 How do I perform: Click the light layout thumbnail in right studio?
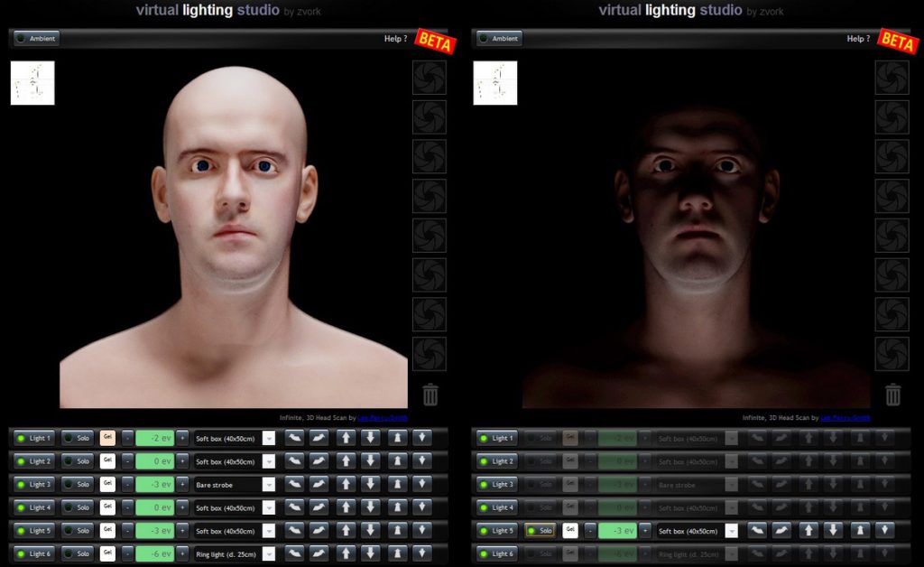coord(494,83)
